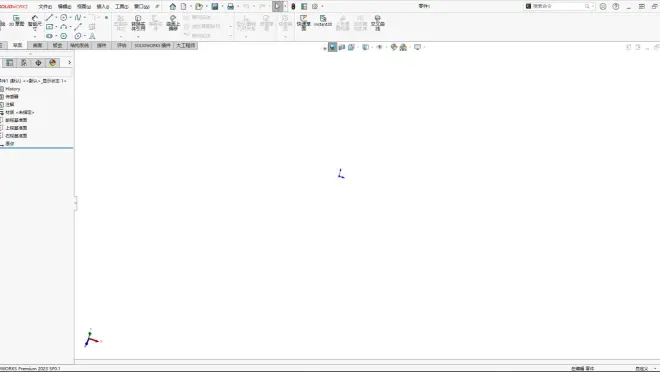Select the Spline sketch tool
Viewport: 660px width, 372px height.
(x=78, y=17)
